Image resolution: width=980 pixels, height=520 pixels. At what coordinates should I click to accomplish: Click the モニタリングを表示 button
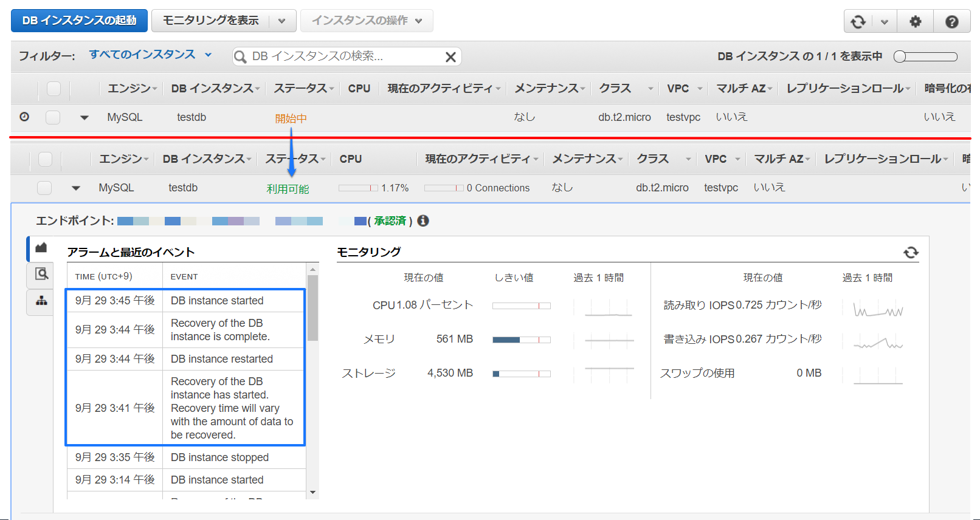(211, 21)
